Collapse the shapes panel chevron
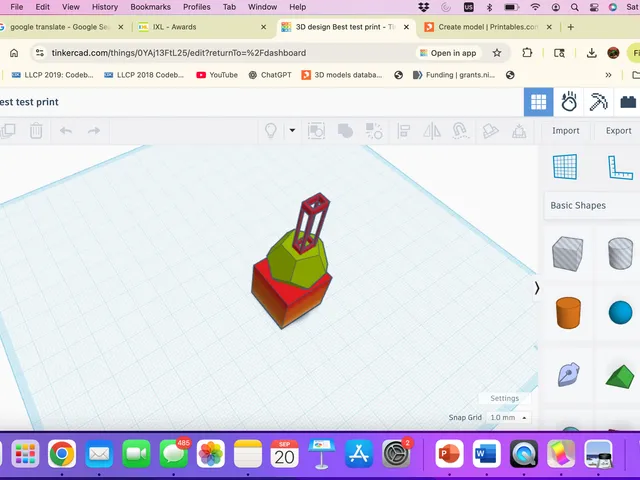Screen dimensions: 640x480 pyautogui.click(x=537, y=288)
